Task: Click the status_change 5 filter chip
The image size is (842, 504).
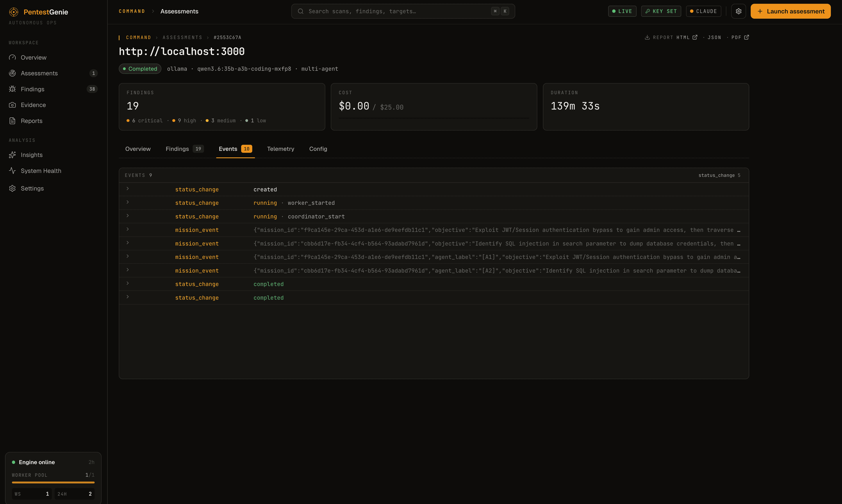Action: pyautogui.click(x=719, y=175)
